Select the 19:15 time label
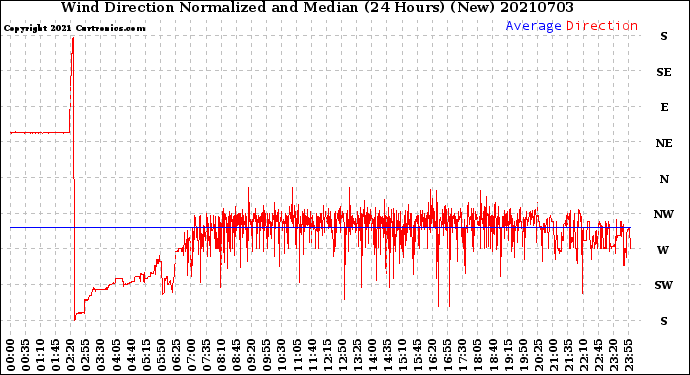The height and width of the screenshot is (375, 690). click(507, 356)
